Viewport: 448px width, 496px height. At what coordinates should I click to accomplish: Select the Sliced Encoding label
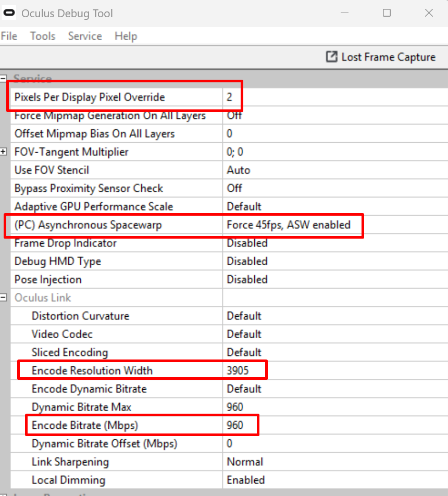[70, 353]
